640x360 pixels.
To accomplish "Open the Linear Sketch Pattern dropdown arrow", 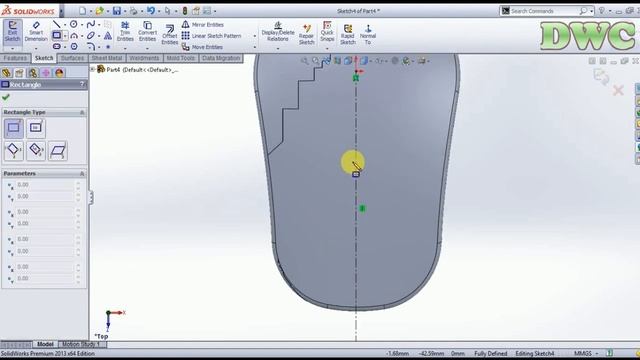I will coord(255,36).
